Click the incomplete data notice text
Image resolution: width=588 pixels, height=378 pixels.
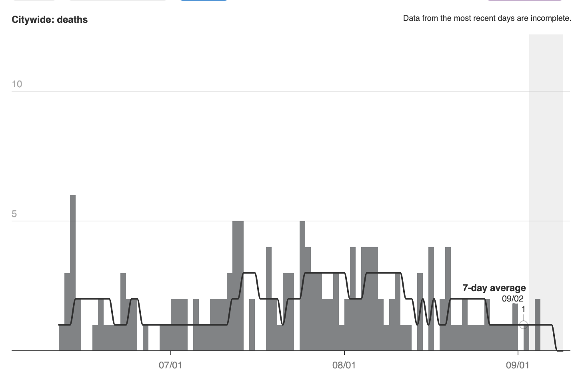click(x=487, y=18)
